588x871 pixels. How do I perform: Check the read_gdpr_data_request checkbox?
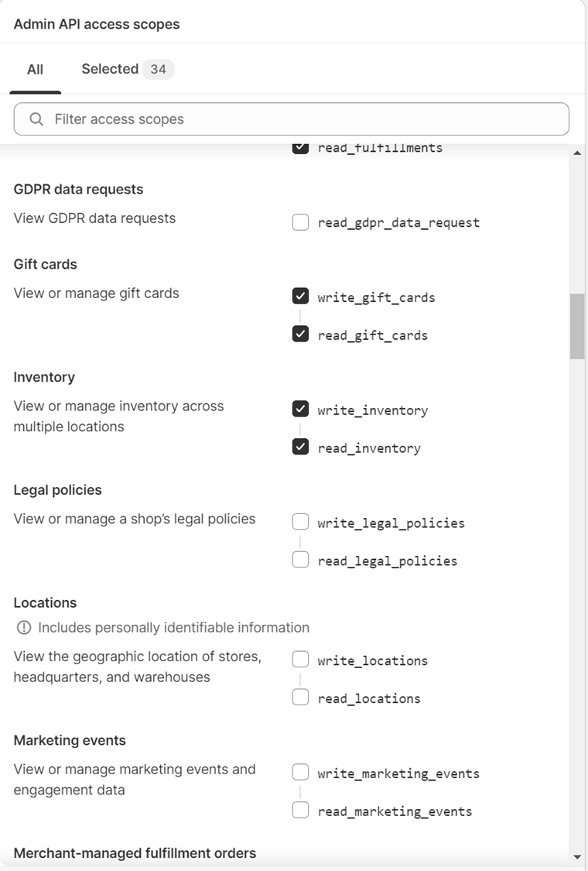(x=300, y=222)
